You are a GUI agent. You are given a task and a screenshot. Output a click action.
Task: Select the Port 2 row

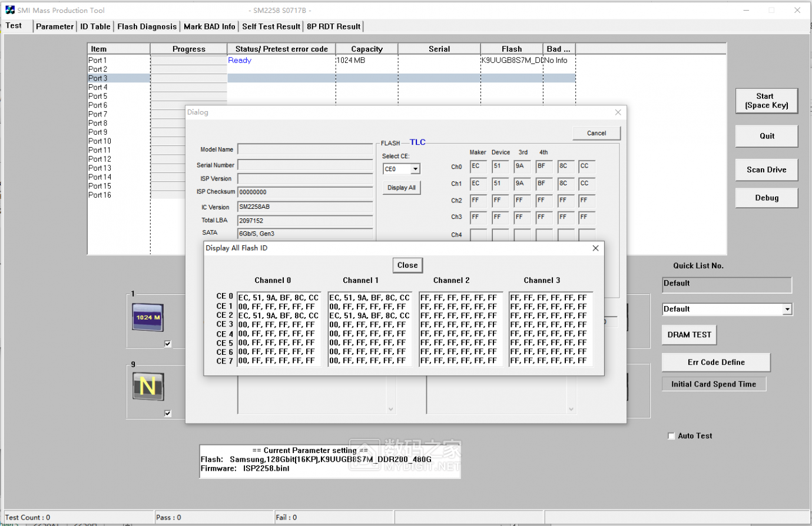pyautogui.click(x=332, y=69)
